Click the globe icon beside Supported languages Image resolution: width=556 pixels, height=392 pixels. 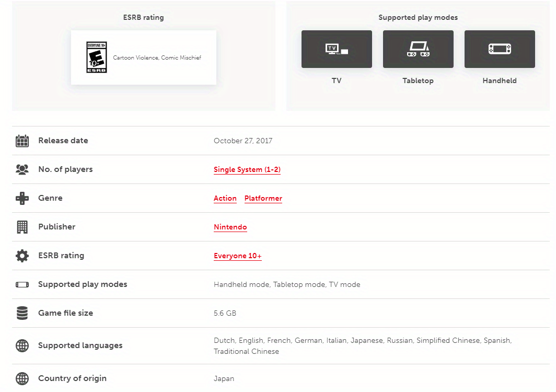pyautogui.click(x=22, y=345)
